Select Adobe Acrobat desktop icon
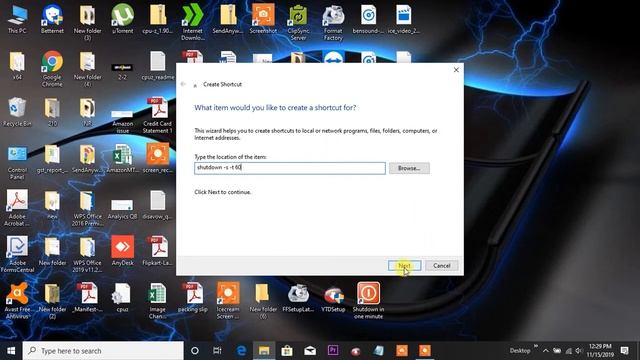Viewport: 640px width, 360px height. [17, 208]
